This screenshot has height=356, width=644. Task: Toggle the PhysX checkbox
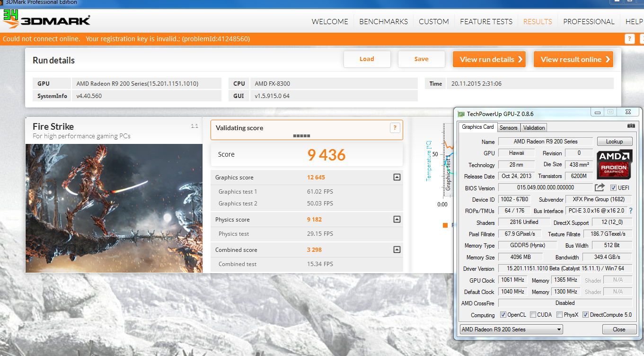tap(560, 315)
